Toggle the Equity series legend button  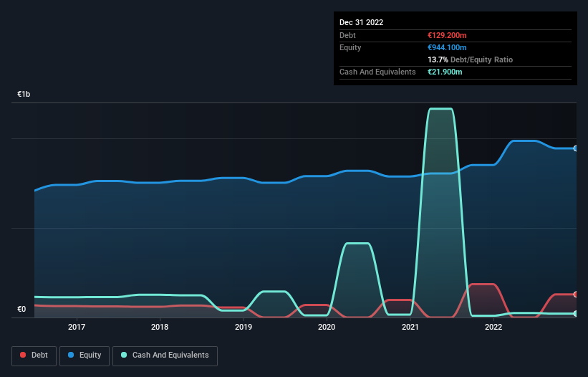[x=85, y=355]
